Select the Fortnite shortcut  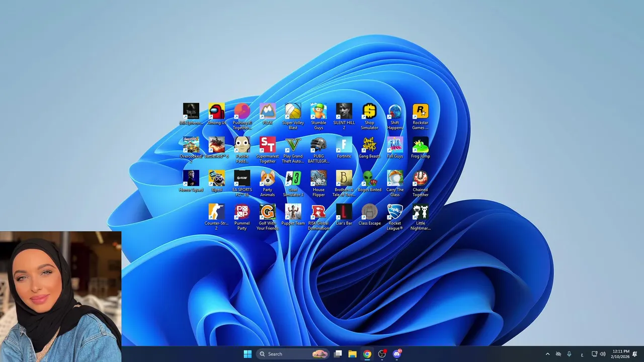point(344,148)
